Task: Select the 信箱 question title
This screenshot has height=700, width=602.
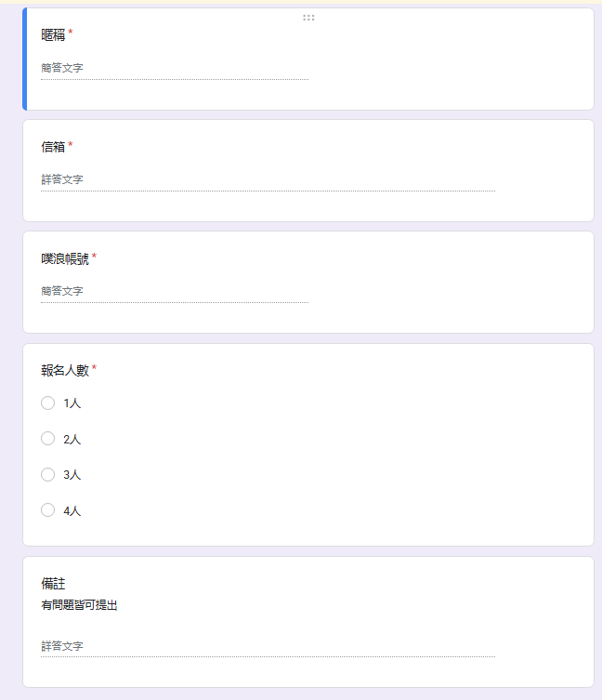Action: click(53, 147)
